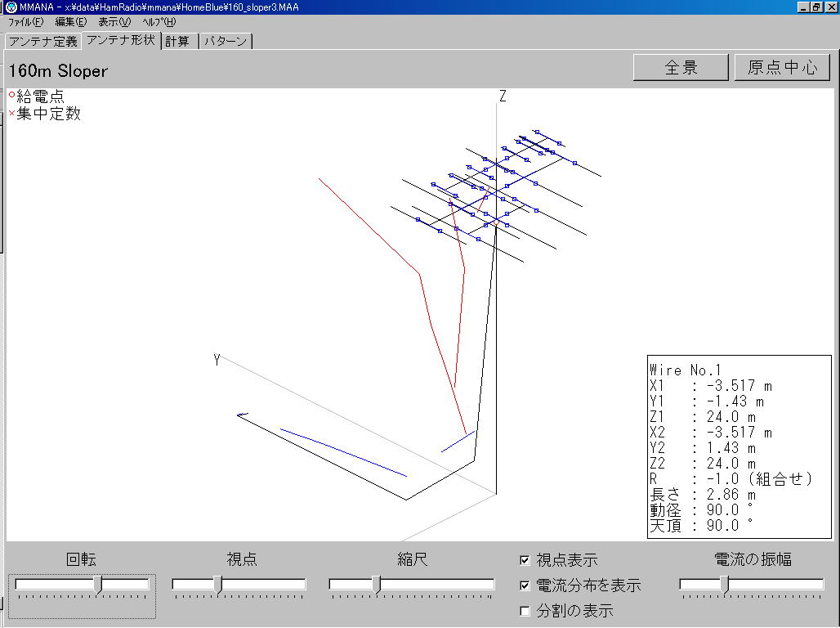Open the ヘルプ(H) menu
The width and height of the screenshot is (840, 628).
tap(159, 22)
